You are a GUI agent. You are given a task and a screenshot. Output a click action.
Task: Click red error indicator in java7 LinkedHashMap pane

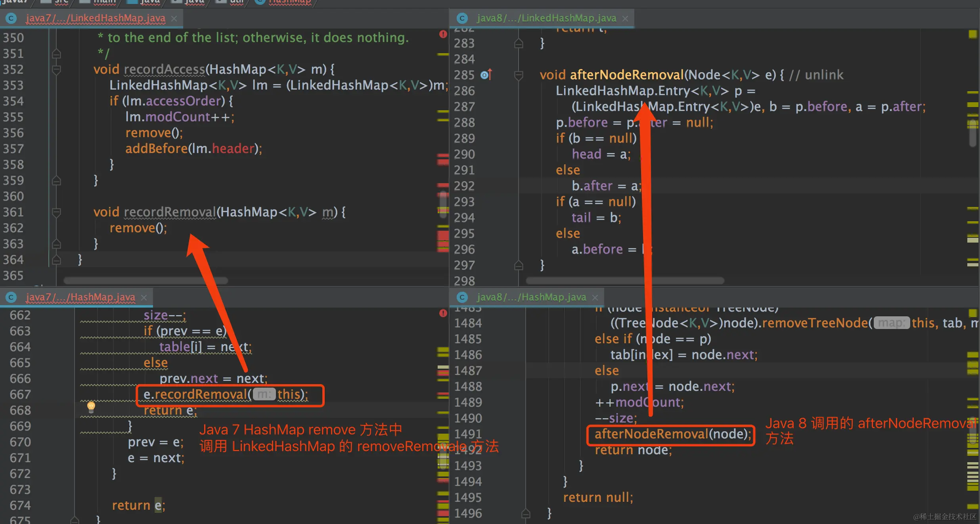pyautogui.click(x=443, y=34)
